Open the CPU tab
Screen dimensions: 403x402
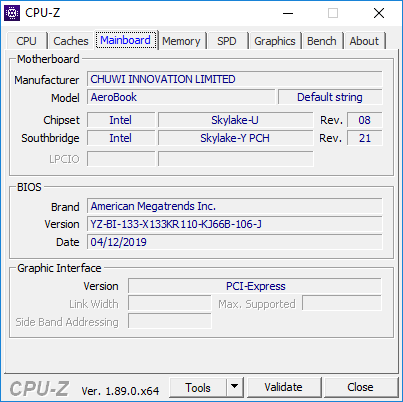tap(26, 41)
